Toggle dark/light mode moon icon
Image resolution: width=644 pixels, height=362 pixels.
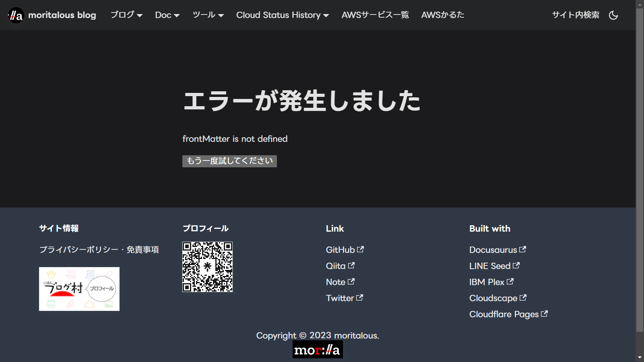(x=613, y=15)
